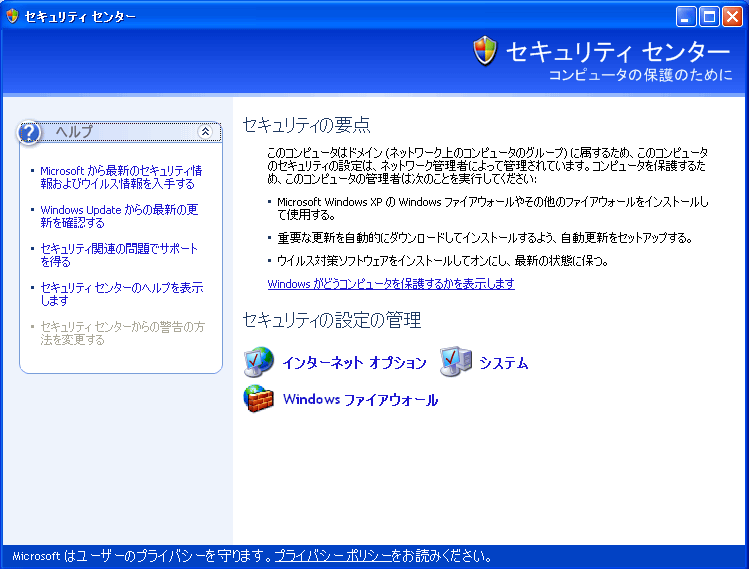
Task: Click greyed セキュリティ センターからの警告の方法を変更する item
Action: (x=122, y=333)
